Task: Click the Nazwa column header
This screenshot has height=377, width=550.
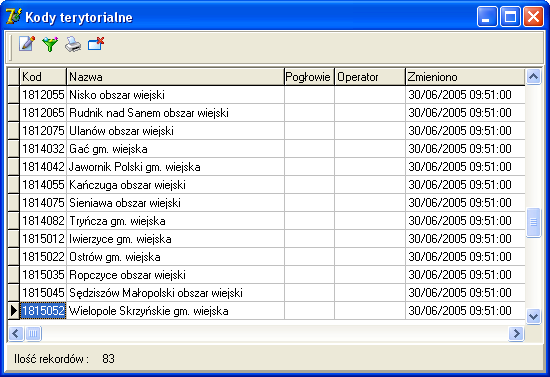Action: pyautogui.click(x=175, y=77)
